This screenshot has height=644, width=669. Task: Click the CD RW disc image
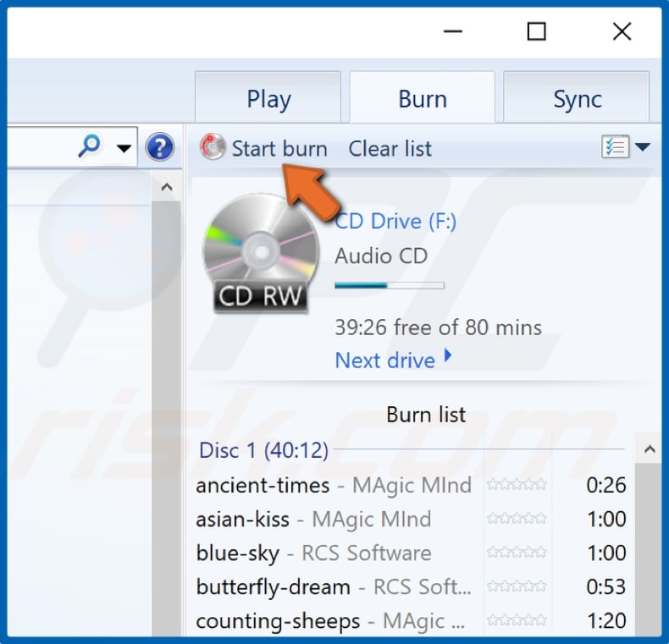click(260, 253)
